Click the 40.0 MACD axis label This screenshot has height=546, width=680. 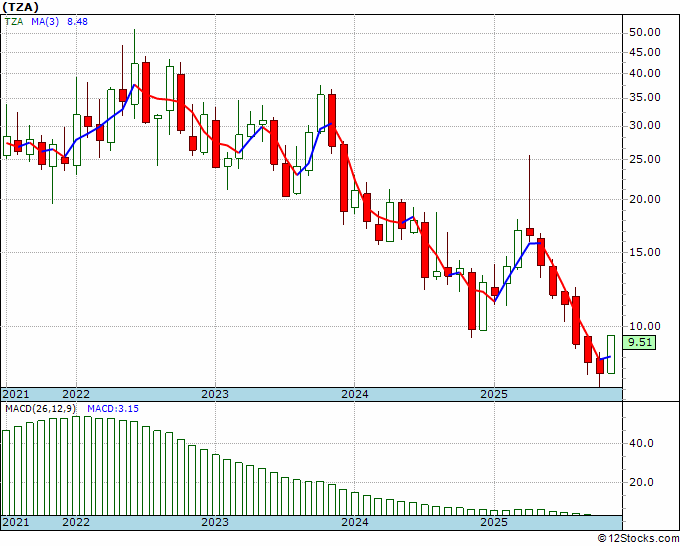tap(641, 444)
